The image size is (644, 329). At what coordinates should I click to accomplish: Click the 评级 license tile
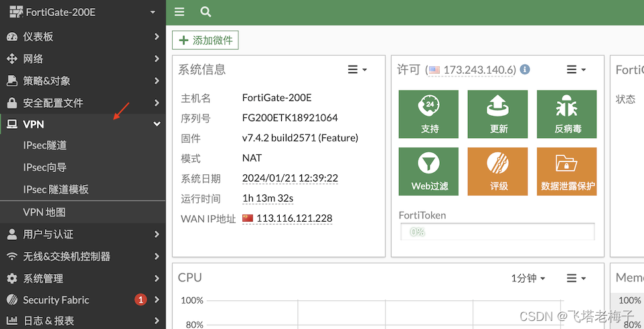[497, 172]
